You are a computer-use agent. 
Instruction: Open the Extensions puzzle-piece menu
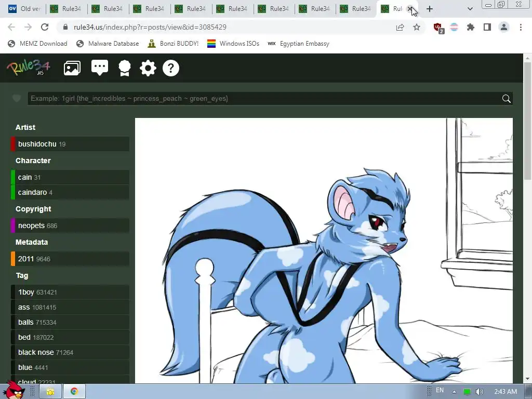471,27
